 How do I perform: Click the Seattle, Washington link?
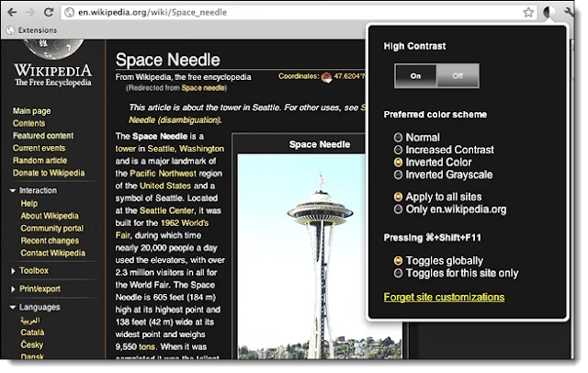click(x=186, y=149)
